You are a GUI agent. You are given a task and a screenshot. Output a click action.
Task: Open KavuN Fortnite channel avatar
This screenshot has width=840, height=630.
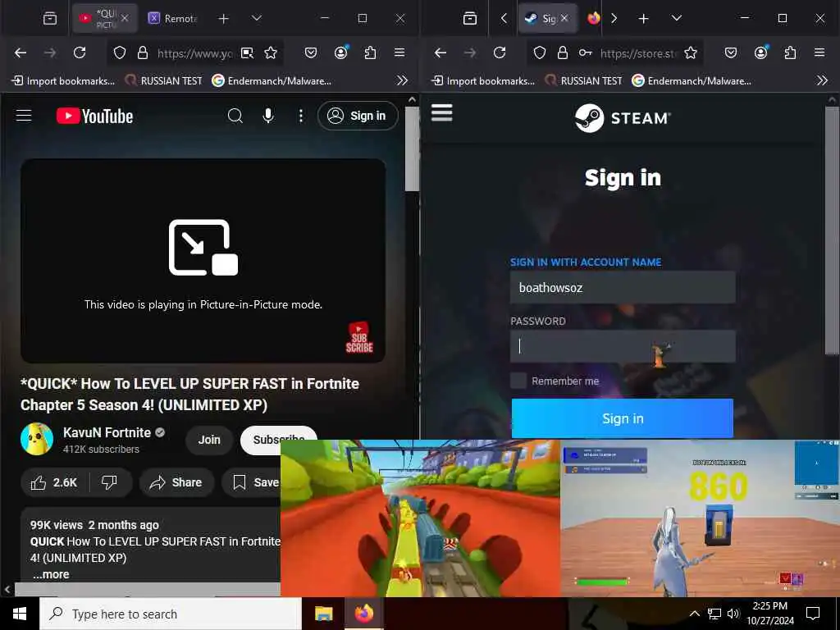coord(37,440)
